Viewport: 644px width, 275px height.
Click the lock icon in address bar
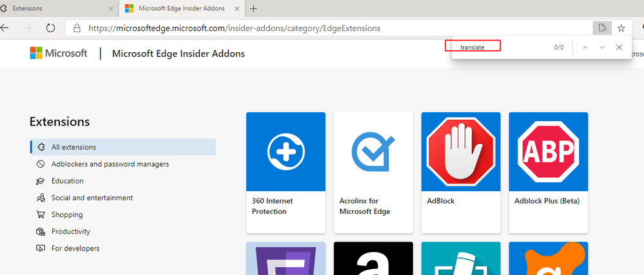tap(77, 28)
